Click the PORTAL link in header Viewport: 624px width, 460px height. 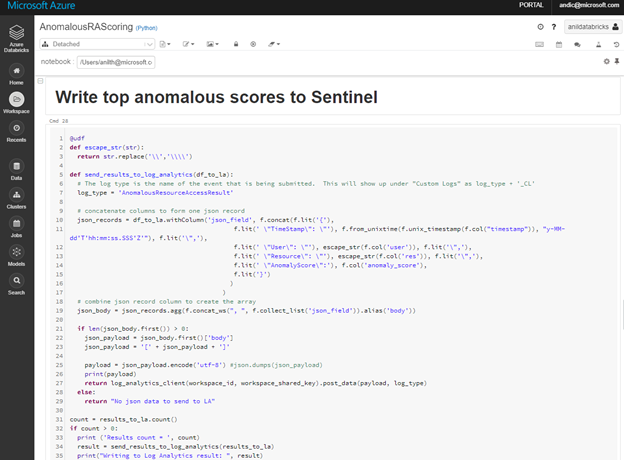(532, 6)
